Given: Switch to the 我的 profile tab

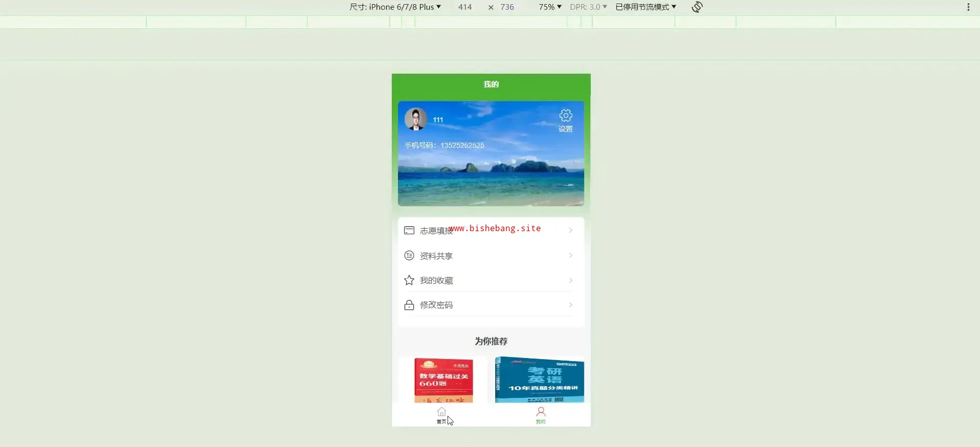Looking at the screenshot, I should (x=541, y=415).
